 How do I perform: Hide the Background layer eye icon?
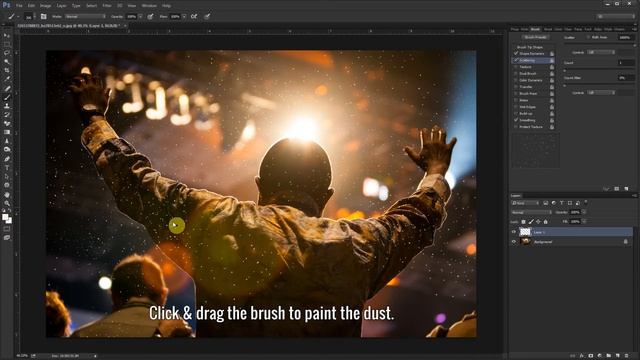tap(514, 242)
